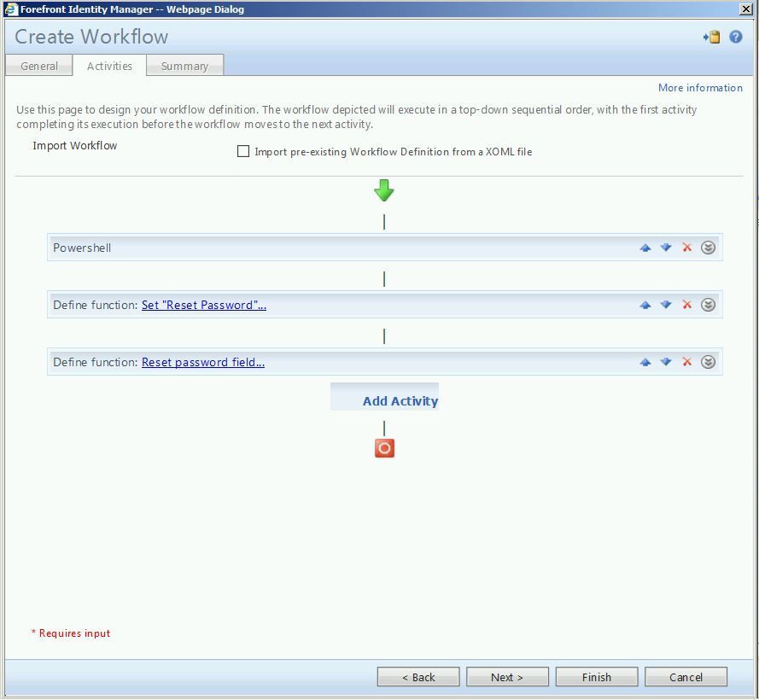Move Powershell activity up

coord(645,248)
